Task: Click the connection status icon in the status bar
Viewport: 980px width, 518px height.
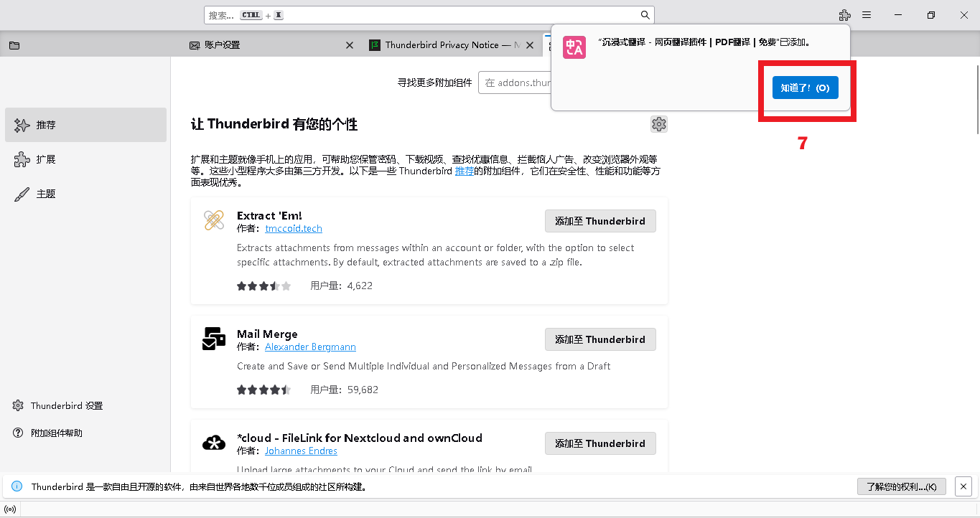Action: click(x=10, y=510)
